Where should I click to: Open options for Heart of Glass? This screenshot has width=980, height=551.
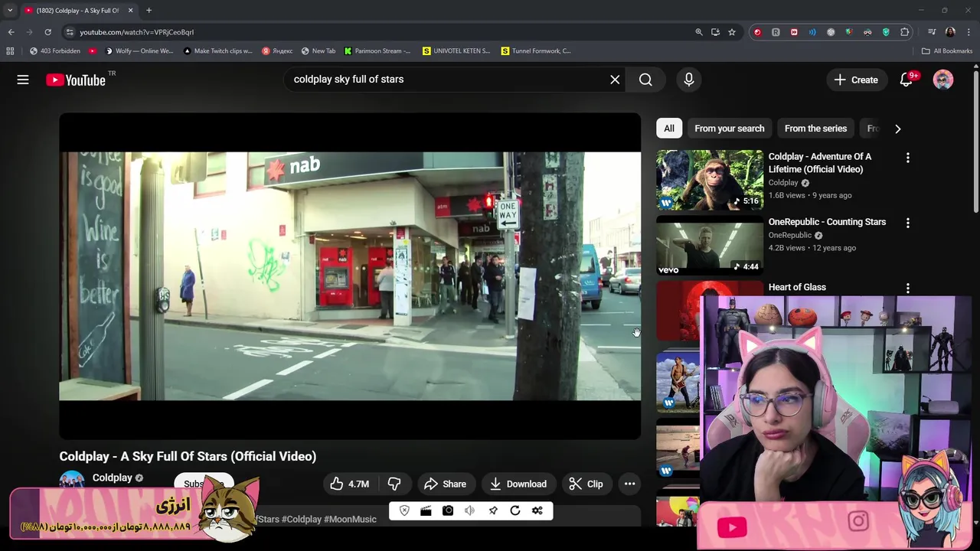pyautogui.click(x=908, y=289)
